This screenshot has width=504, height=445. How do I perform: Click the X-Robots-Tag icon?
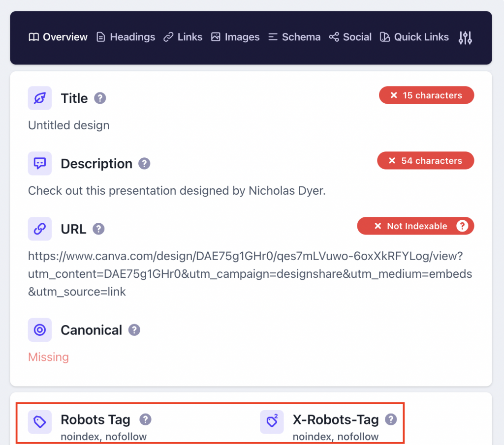272,422
